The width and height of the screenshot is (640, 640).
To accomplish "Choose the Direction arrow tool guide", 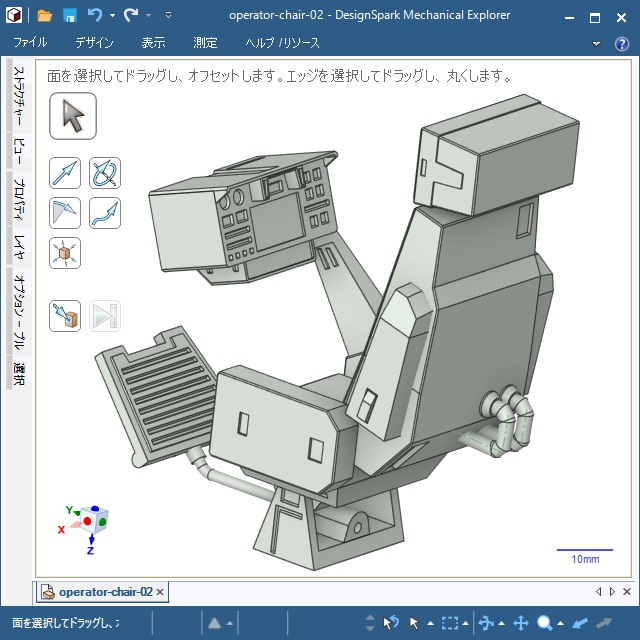I will click(65, 173).
